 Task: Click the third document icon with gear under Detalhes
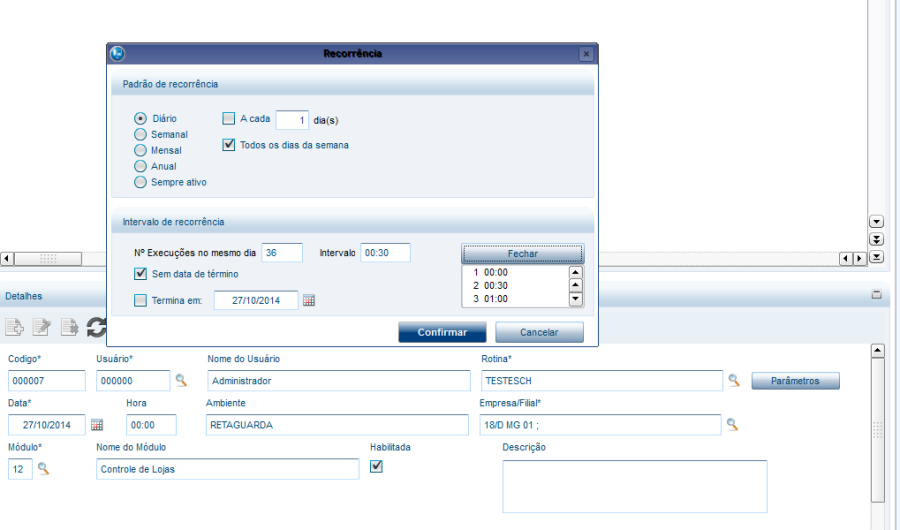point(69,327)
